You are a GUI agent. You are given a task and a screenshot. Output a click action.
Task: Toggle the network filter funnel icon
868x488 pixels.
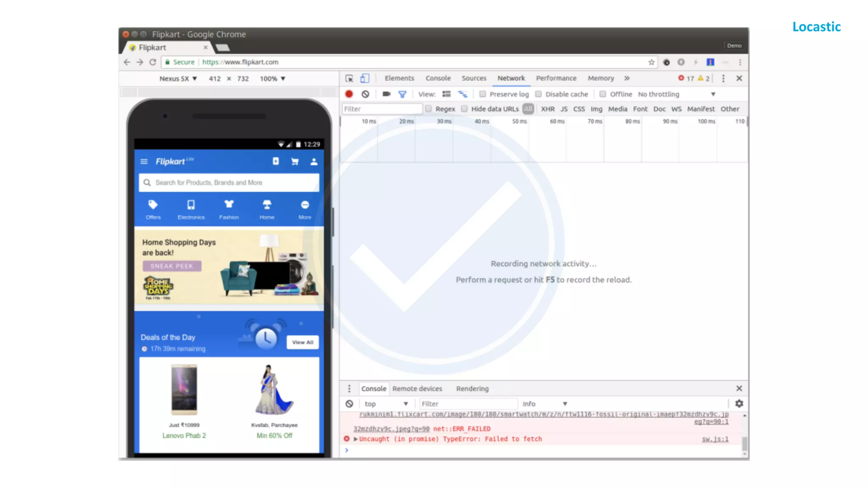(402, 94)
